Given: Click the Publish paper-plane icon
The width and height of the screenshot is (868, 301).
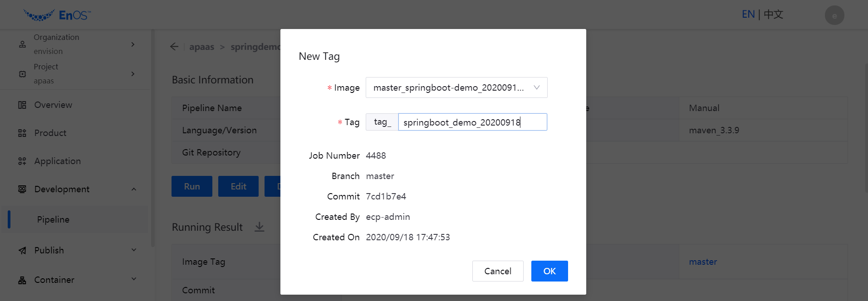Looking at the screenshot, I should pyautogui.click(x=22, y=251).
